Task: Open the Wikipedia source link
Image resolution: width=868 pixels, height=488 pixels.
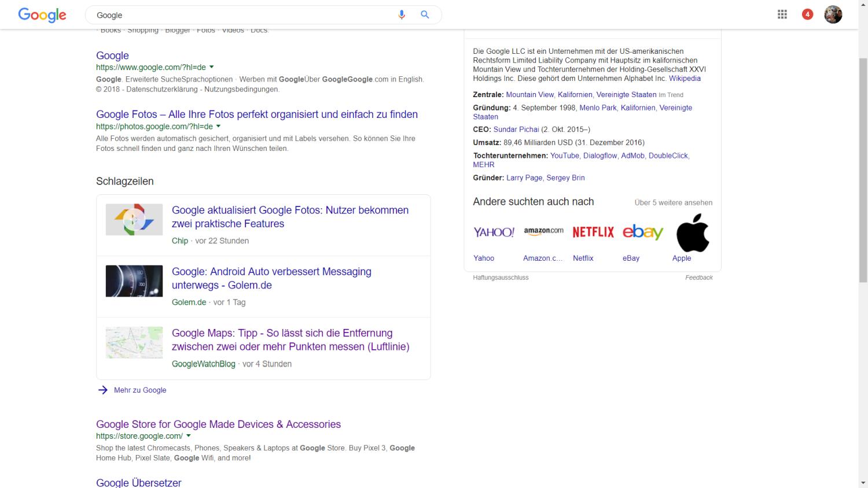Action: coord(685,79)
